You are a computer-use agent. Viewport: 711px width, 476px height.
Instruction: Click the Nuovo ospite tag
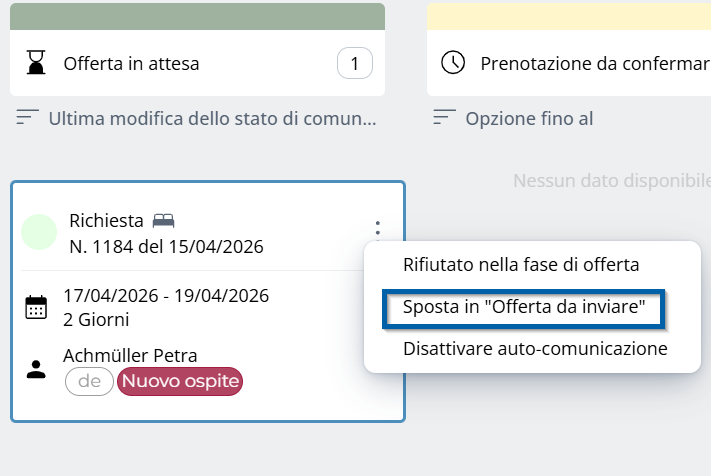[180, 381]
